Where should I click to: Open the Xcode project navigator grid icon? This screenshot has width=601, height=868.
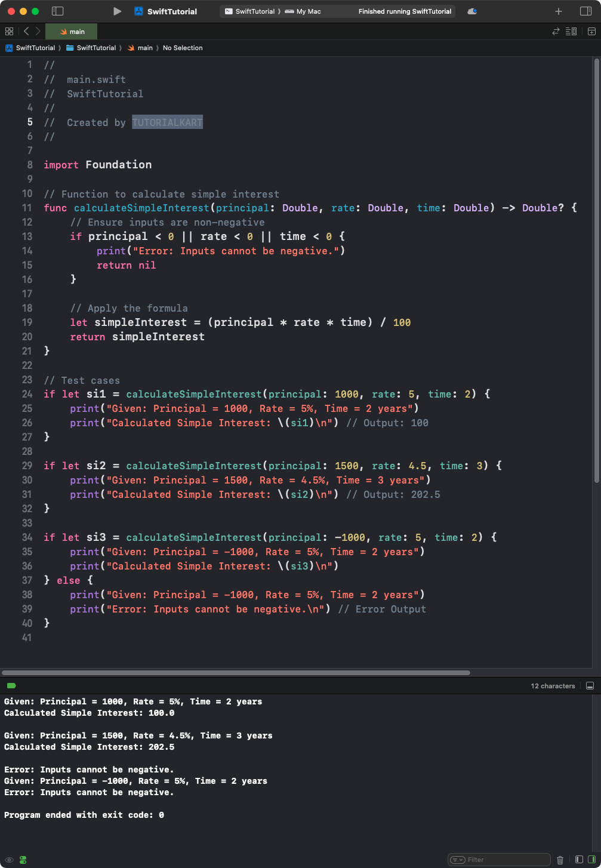click(9, 31)
